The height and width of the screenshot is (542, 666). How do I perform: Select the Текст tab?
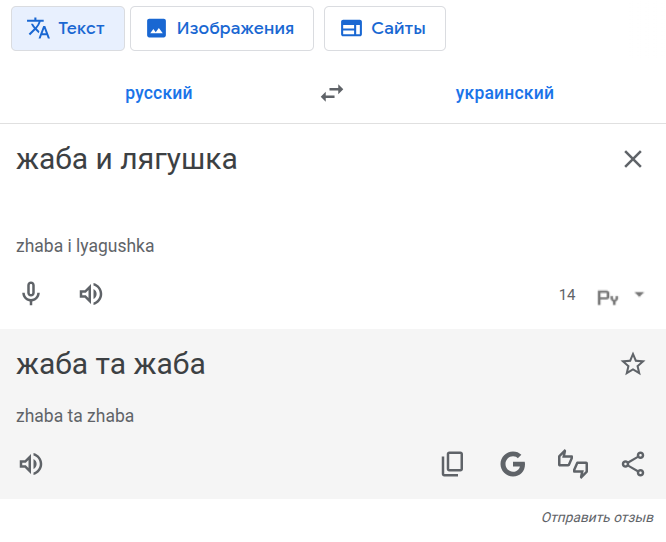click(x=68, y=28)
